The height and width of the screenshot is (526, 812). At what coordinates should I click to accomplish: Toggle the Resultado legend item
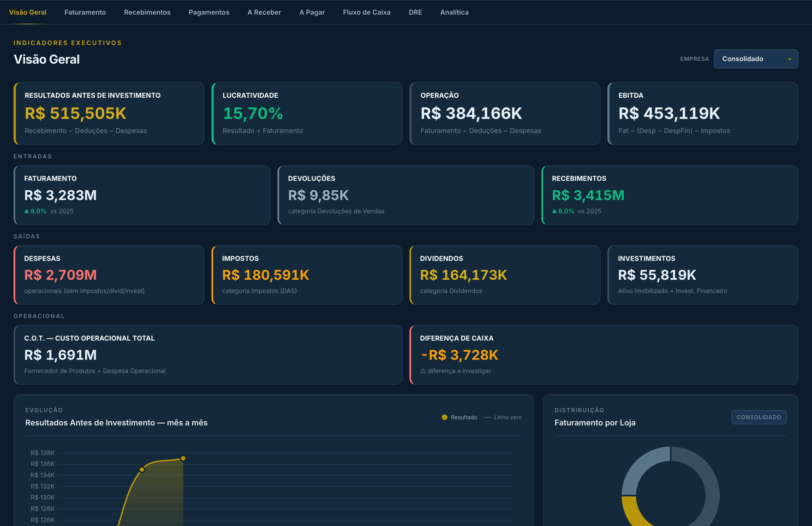coord(460,417)
